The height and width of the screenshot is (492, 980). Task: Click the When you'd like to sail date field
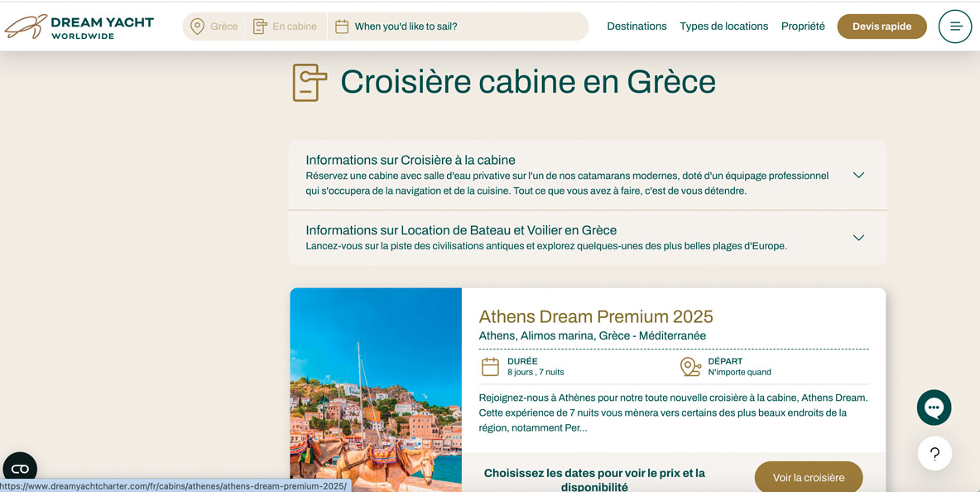click(x=406, y=27)
